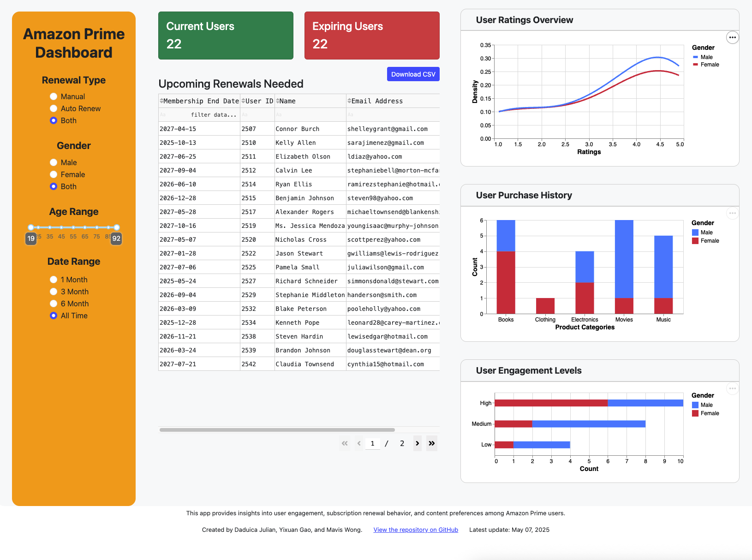Click the Electronics bar in purchase chart

585,283
